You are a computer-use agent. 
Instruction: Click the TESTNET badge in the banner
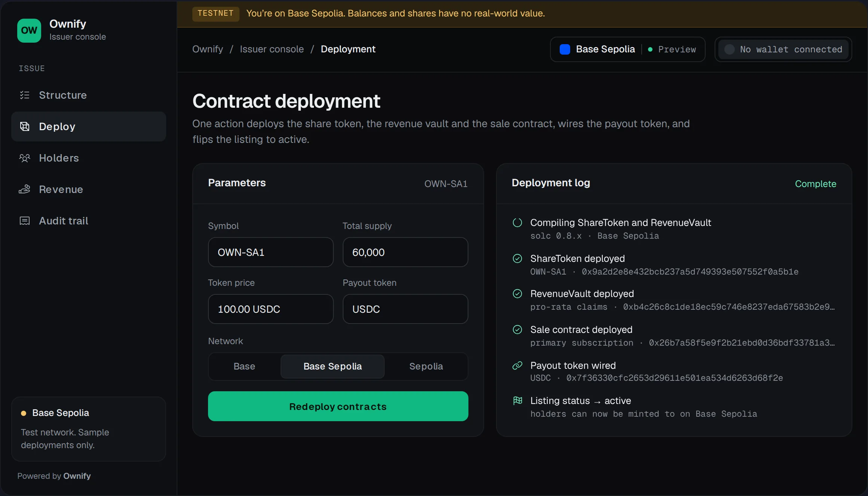pos(216,13)
